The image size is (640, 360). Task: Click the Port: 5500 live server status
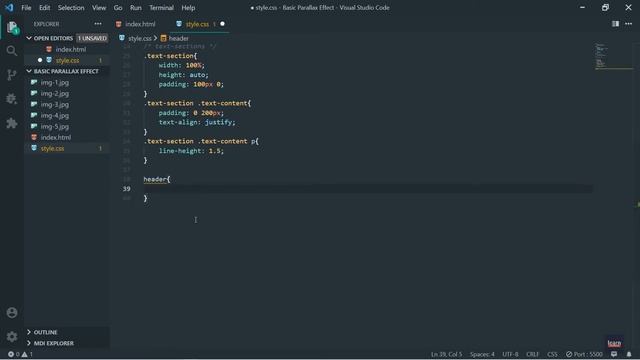(x=584, y=354)
